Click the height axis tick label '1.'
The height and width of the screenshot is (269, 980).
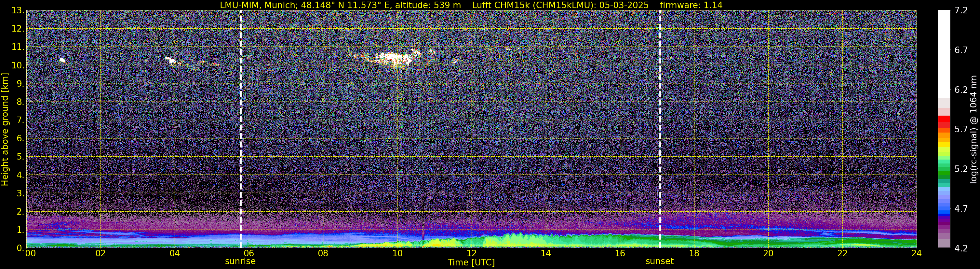[20, 230]
